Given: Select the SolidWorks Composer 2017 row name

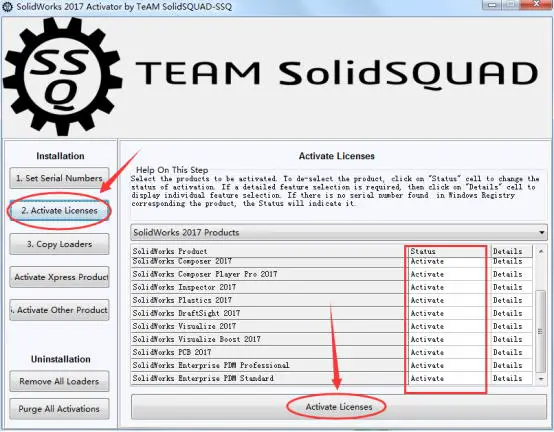Looking at the screenshot, I should coord(182,261).
